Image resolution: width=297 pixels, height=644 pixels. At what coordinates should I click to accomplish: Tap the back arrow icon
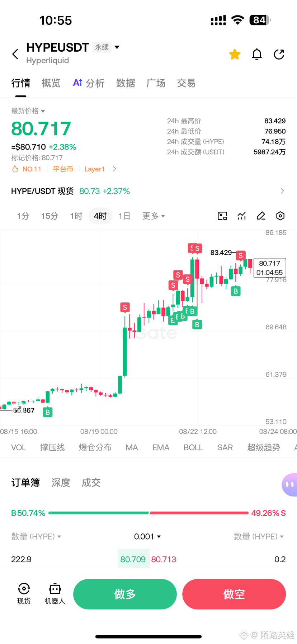point(15,54)
